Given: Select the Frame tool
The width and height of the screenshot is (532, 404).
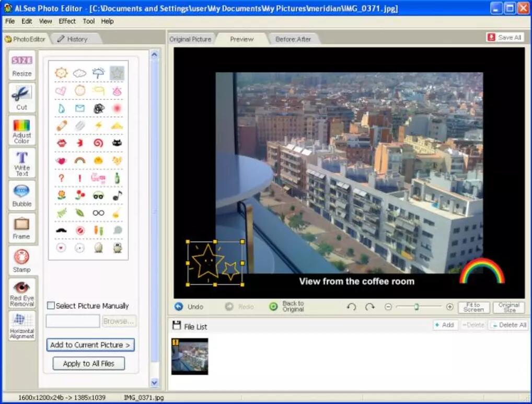Looking at the screenshot, I should tap(22, 228).
